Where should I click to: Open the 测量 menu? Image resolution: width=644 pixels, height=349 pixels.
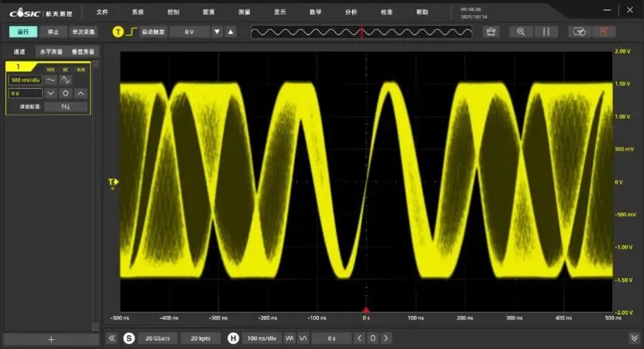coord(244,12)
